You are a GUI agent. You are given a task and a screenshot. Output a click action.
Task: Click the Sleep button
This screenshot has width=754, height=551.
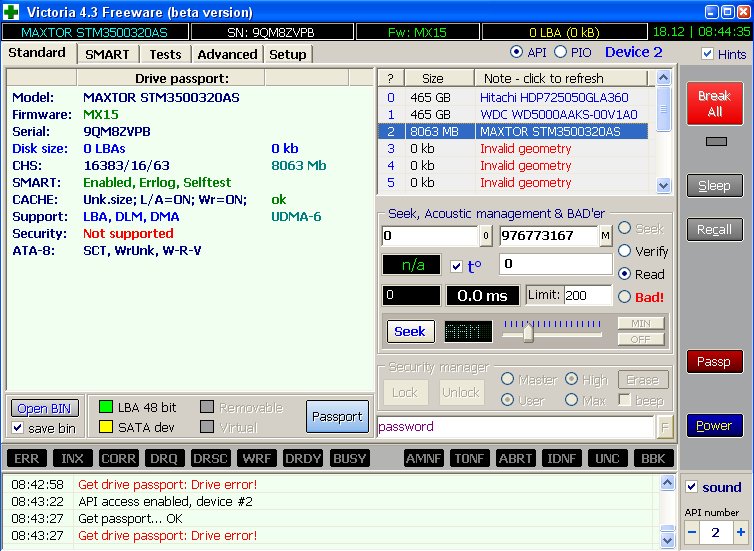[x=715, y=186]
